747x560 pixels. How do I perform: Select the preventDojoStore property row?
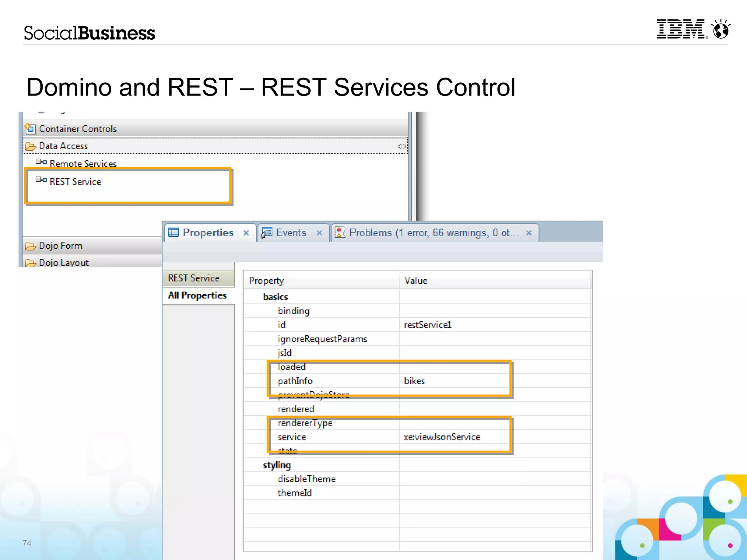pos(417,395)
